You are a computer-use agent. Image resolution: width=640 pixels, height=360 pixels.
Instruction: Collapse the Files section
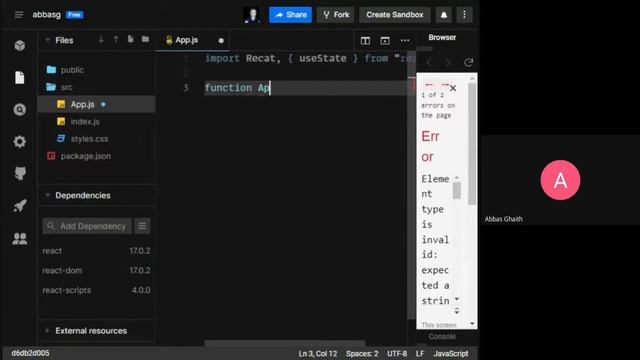click(x=48, y=40)
